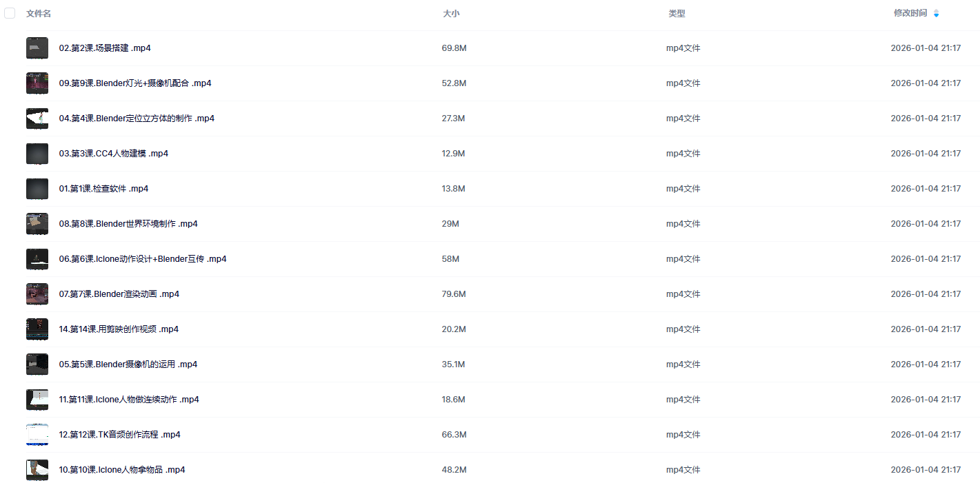Click the 14.第14课.用剪映创作视频 thumbnail

(37, 329)
